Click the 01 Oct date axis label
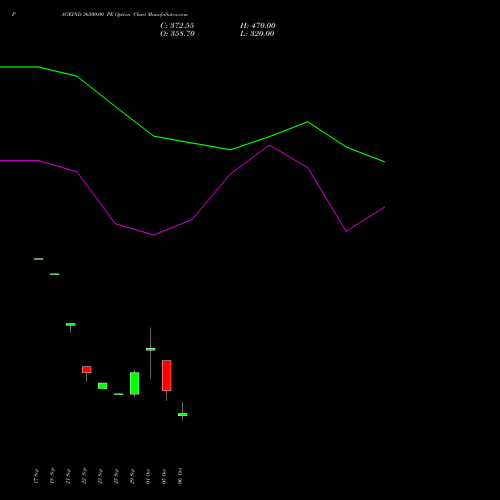Screen dimensions: 500x500 pos(148,476)
